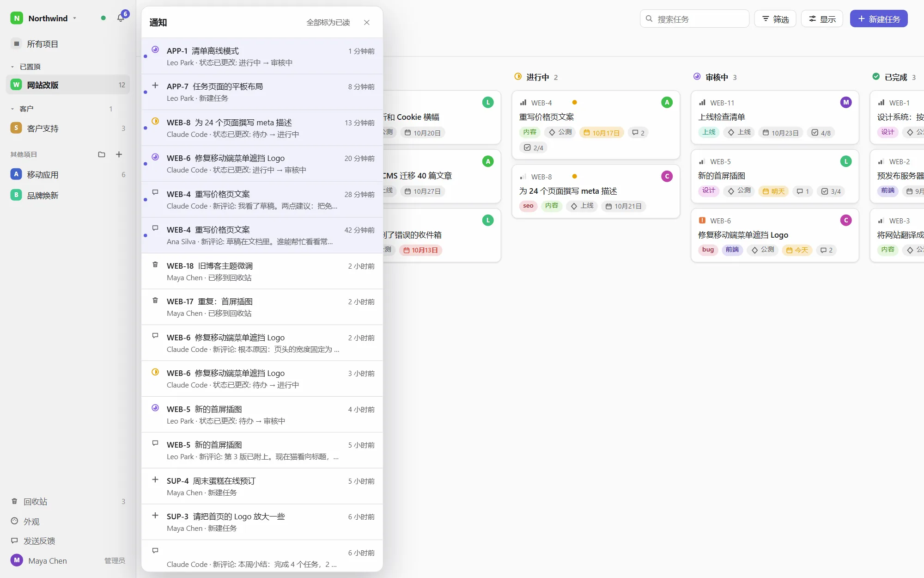Click the 今天 due date tag on WEB-6
The image size is (924, 578).
pyautogui.click(x=797, y=250)
